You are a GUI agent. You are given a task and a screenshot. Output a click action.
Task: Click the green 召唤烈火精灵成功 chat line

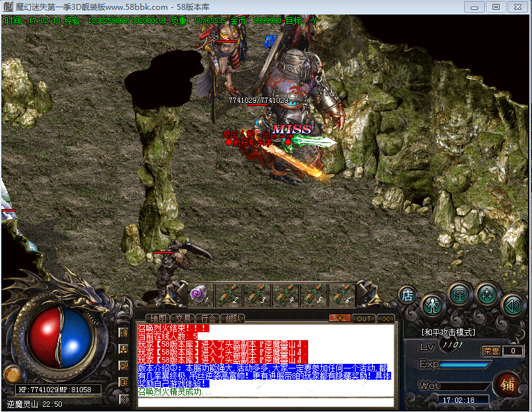click(x=174, y=392)
